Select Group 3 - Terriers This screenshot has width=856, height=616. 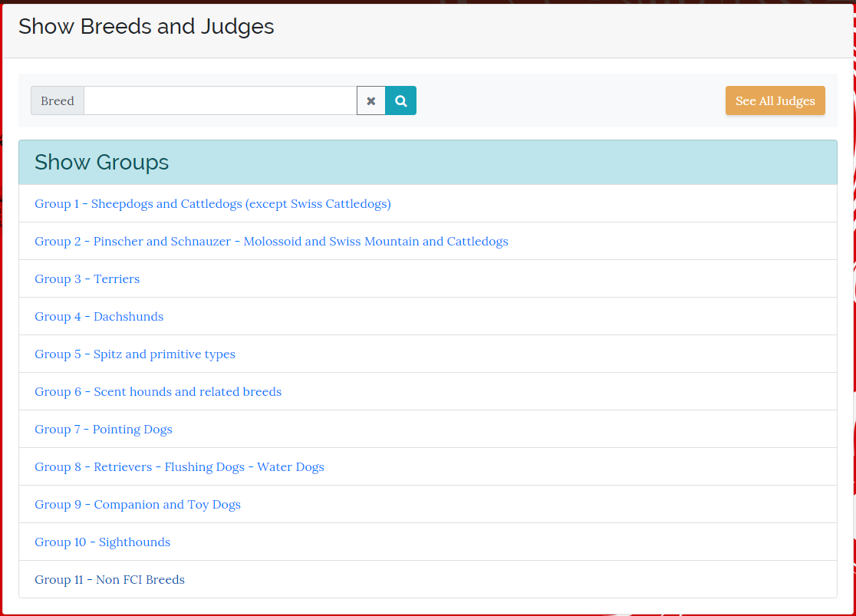click(x=87, y=278)
